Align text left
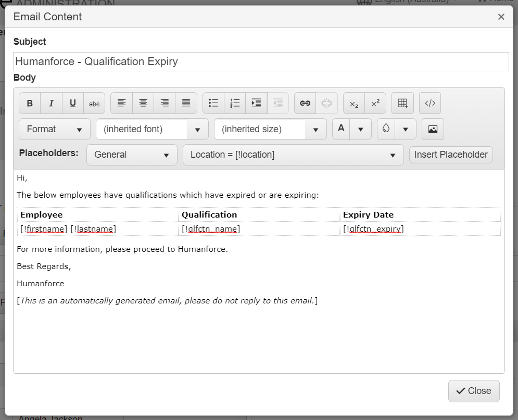The image size is (518, 420). 122,104
